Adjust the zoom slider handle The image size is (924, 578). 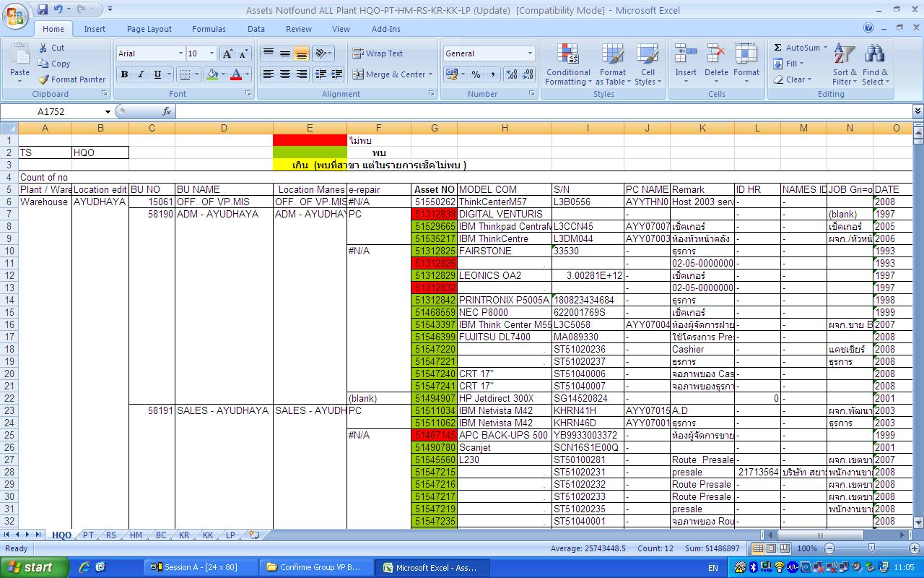871,548
